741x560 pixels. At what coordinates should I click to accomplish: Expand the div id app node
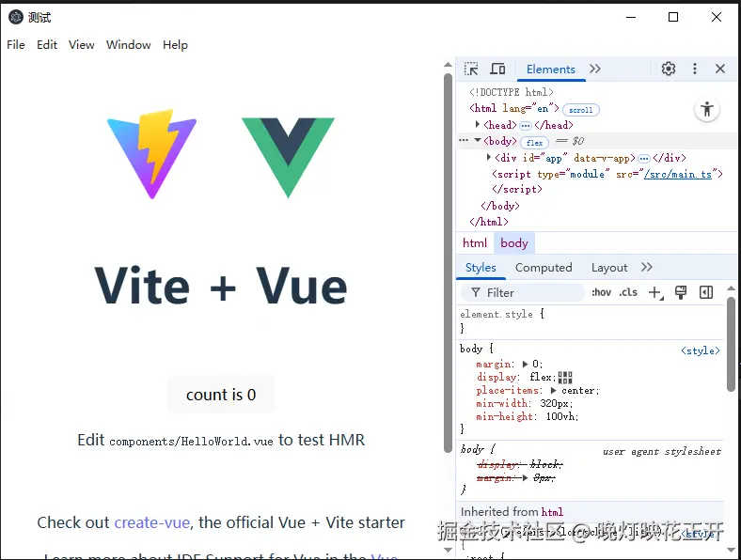[489, 157]
